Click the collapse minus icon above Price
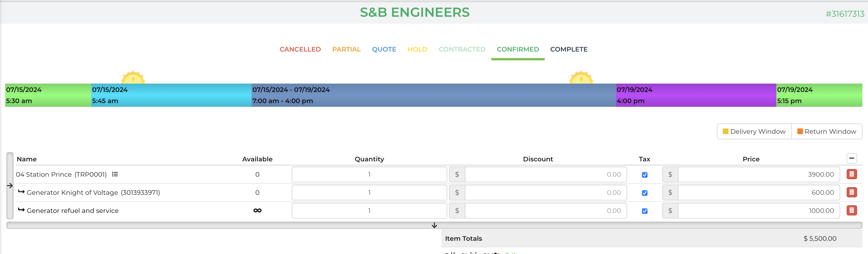The image size is (868, 254). (x=852, y=158)
